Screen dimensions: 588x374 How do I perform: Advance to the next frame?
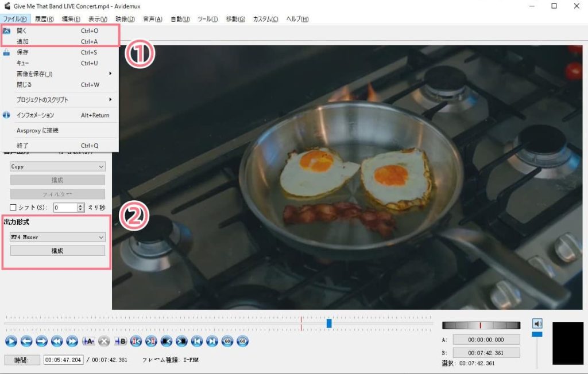pos(41,341)
